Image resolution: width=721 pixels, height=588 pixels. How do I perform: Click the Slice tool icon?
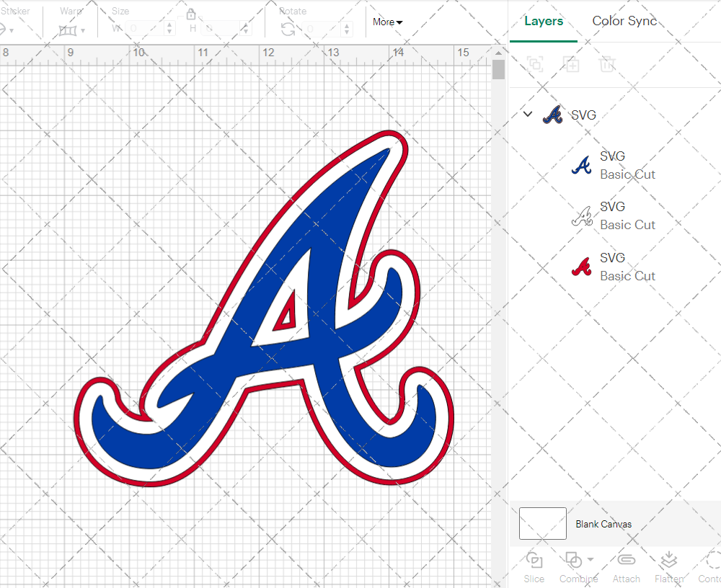pos(534,561)
